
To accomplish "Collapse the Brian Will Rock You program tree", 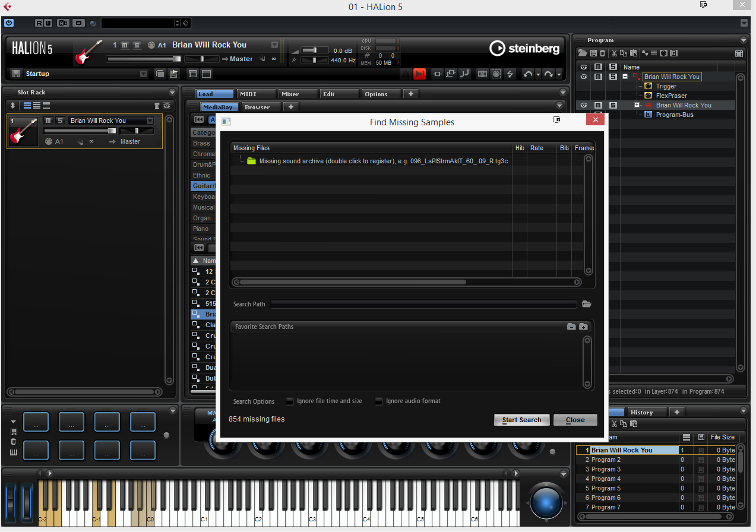I will 625,77.
